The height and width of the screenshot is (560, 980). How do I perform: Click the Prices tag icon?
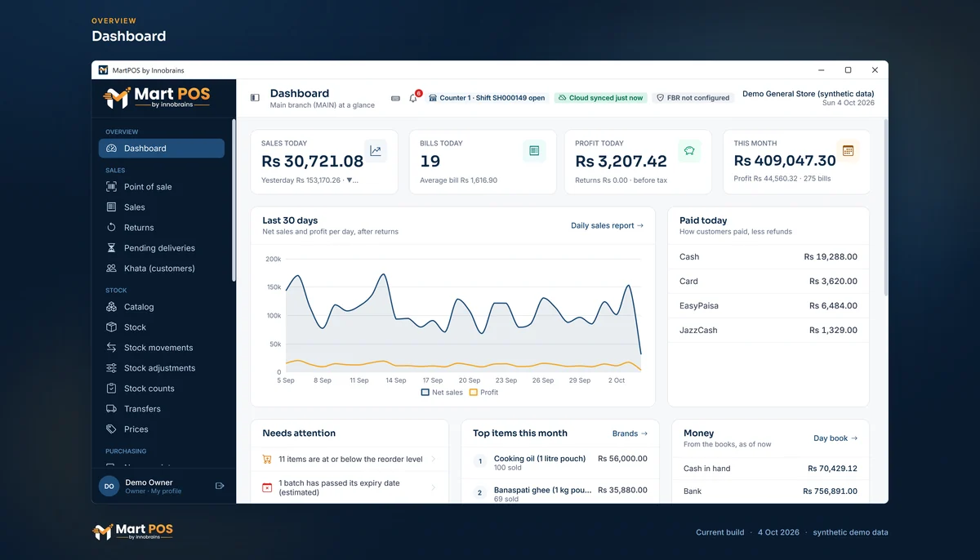[111, 429]
